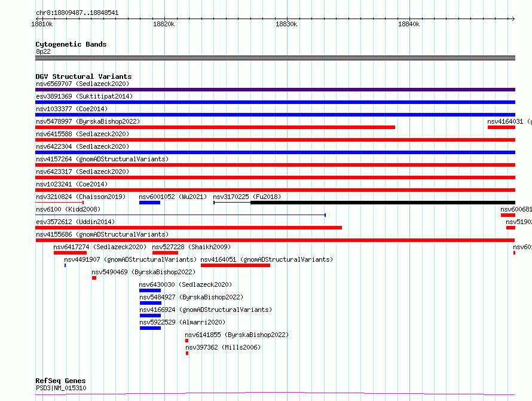Click nsv397362 (Mills2006) variant label
The width and height of the screenshot is (532, 401).
click(x=223, y=347)
